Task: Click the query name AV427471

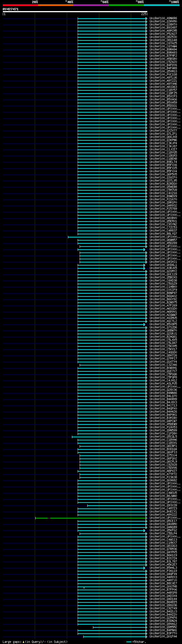Action: tap(11, 9)
